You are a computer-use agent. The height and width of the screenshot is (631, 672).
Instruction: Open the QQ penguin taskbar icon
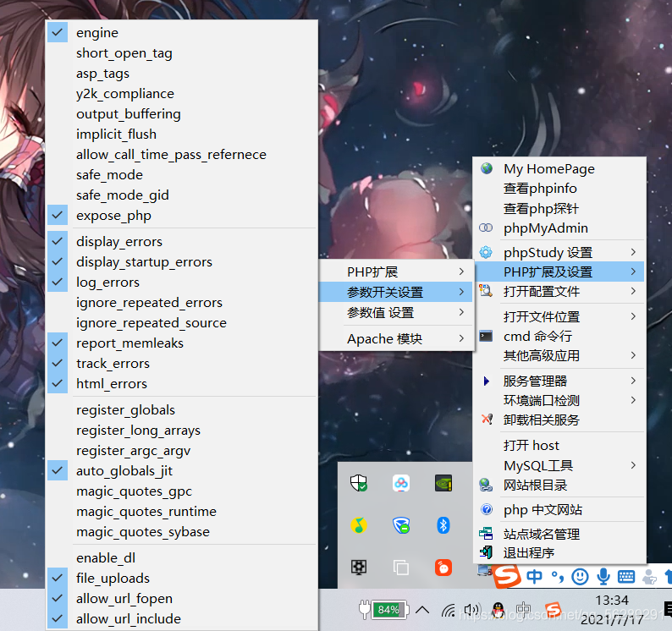(x=498, y=609)
